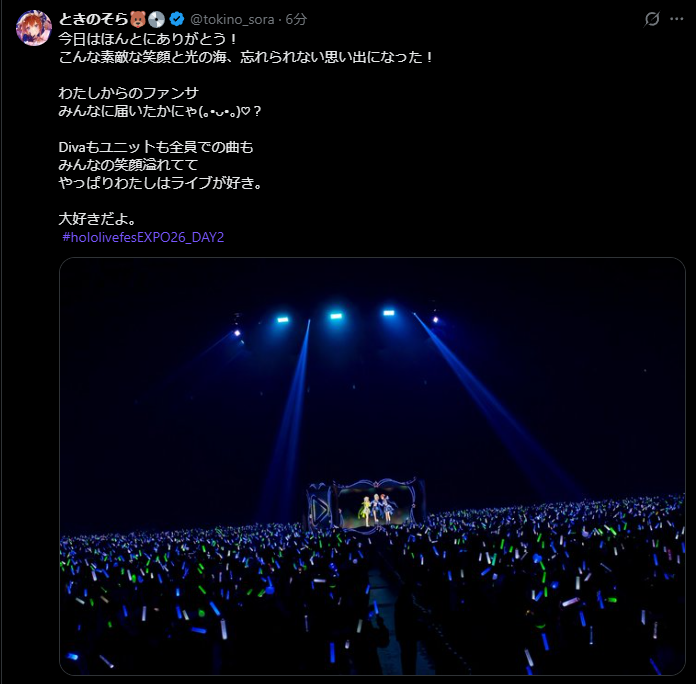
Task: Click the line わたしからのファンサ
Action: click(x=129, y=93)
